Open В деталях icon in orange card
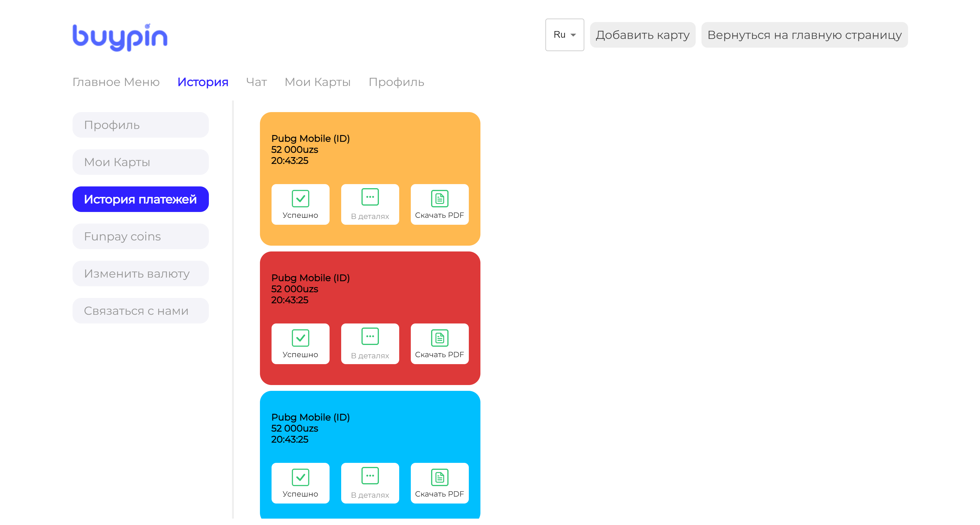 (370, 197)
